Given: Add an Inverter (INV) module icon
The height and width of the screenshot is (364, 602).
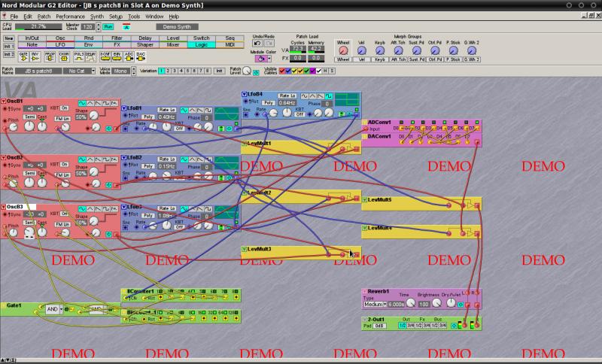Looking at the screenshot, I should click(x=35, y=56).
